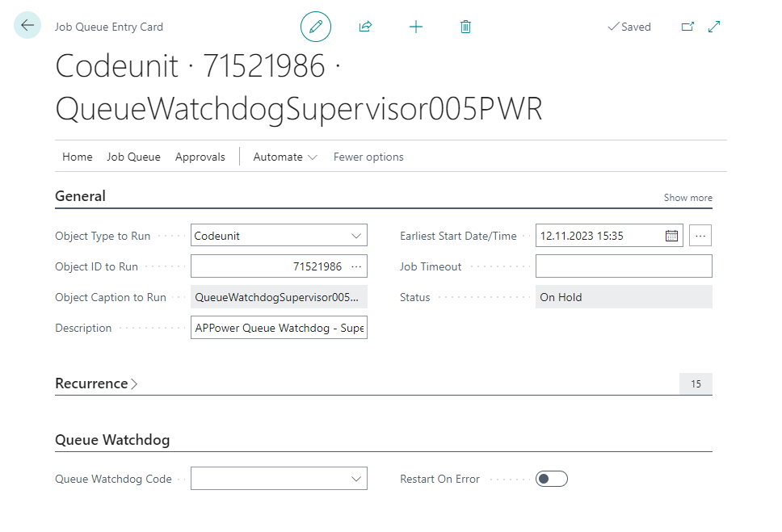Viewport: 782px width, 532px height.
Task: Expand the card to full screen
Action: pyautogui.click(x=714, y=27)
